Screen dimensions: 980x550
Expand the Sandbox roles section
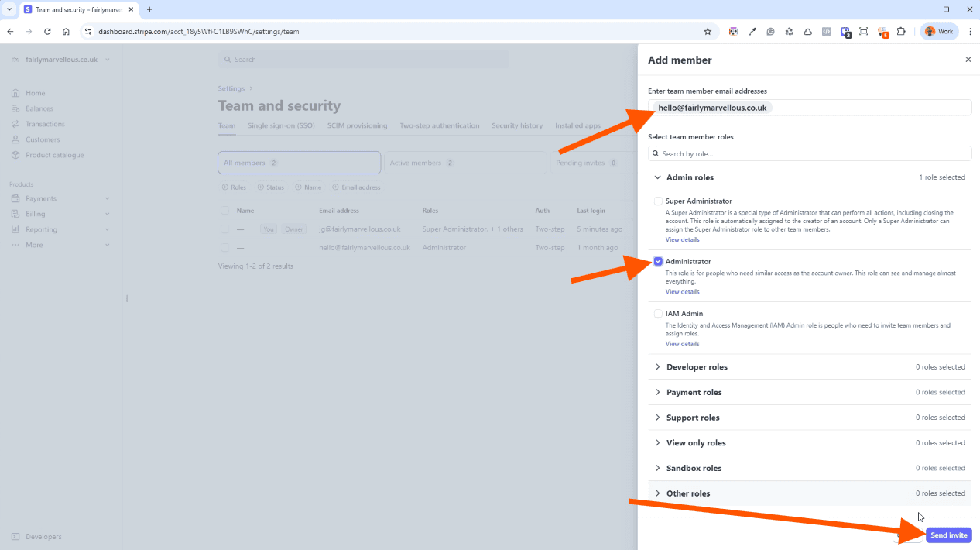pyautogui.click(x=694, y=469)
